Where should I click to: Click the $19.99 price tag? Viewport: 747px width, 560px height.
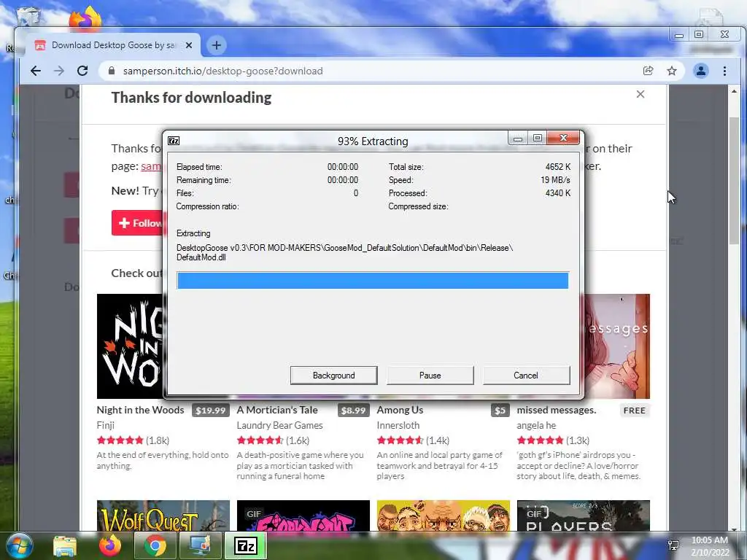pos(211,411)
